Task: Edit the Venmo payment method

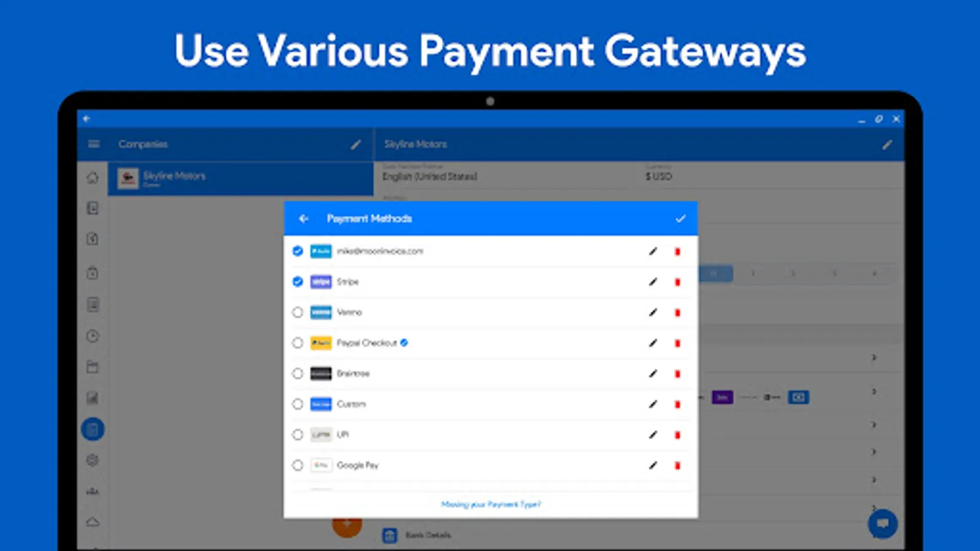Action: (653, 312)
